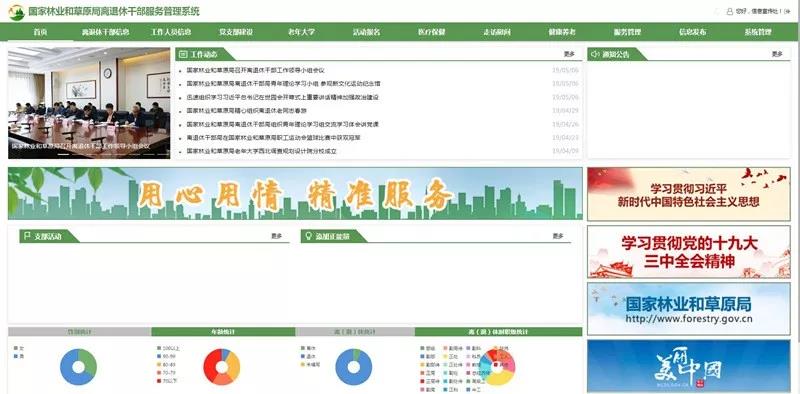Click the system logo in the header
This screenshot has height=394, width=800.
(16, 12)
